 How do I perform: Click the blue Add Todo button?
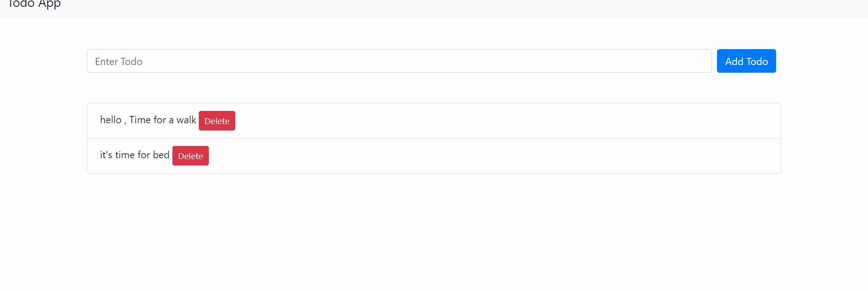tap(746, 61)
